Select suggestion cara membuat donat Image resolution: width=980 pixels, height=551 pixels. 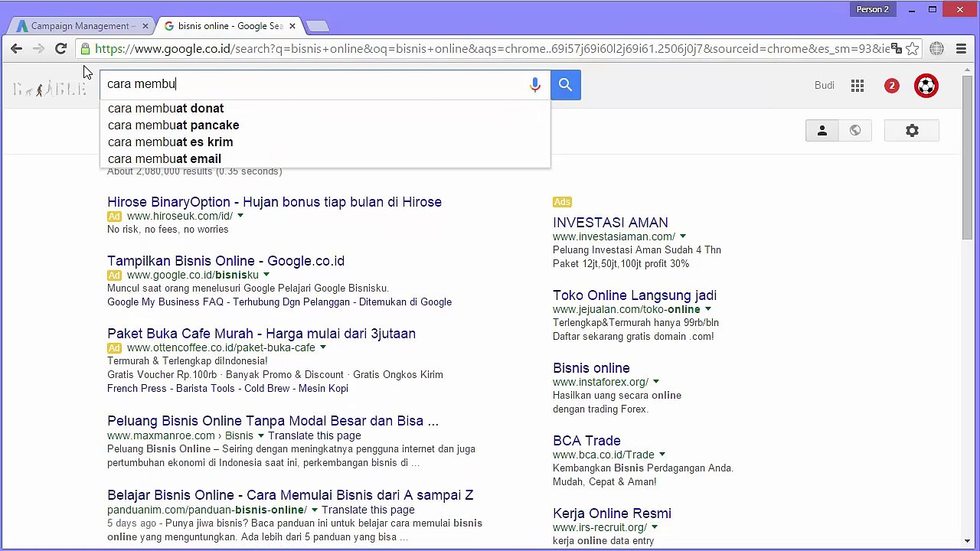325,109
